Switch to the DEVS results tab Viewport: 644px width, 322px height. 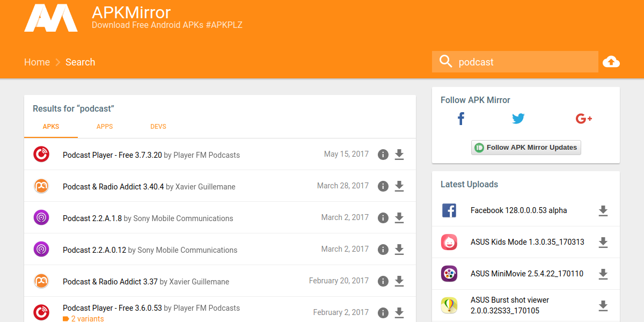[x=158, y=127]
